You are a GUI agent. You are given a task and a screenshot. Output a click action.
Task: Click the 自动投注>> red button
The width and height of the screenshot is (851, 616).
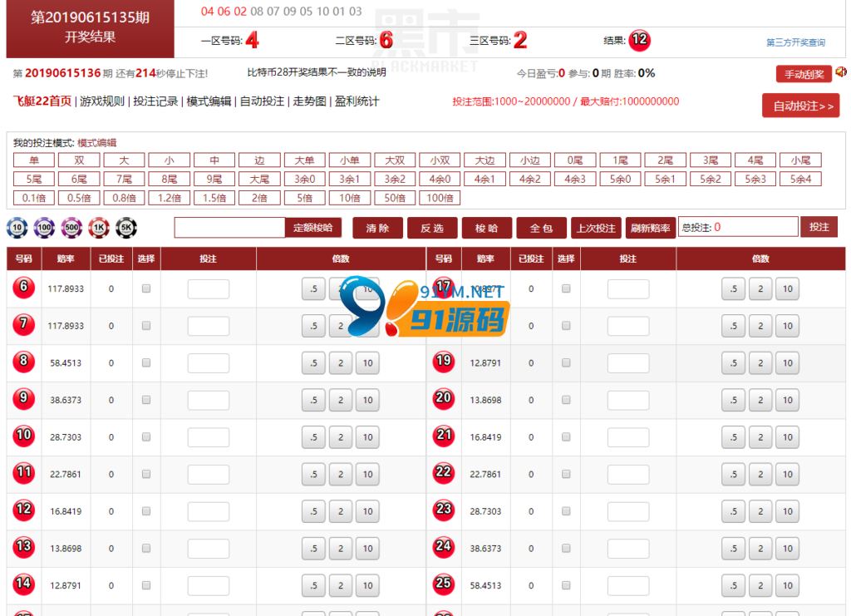coord(801,106)
